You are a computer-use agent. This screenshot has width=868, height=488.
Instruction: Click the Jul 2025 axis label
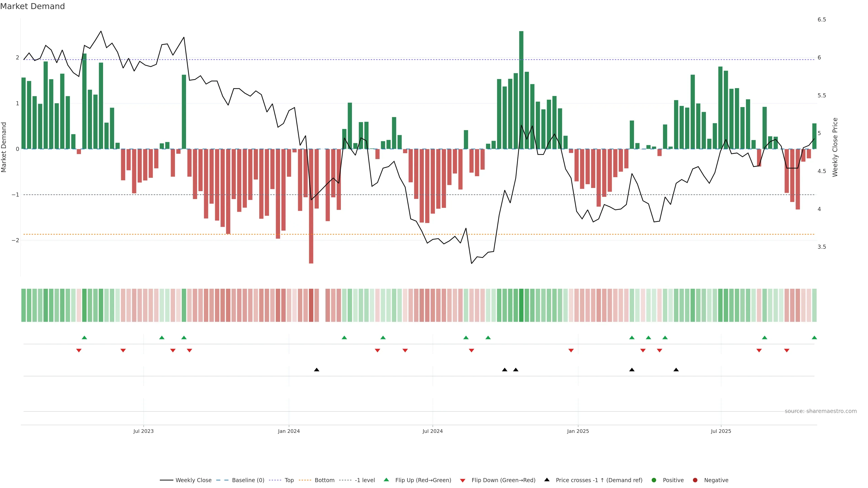[x=721, y=431]
